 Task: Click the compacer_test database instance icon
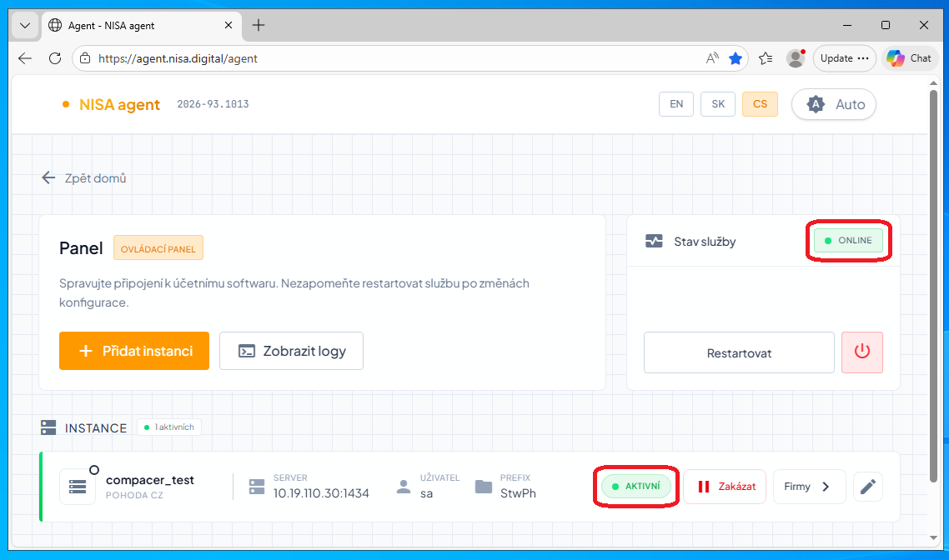click(78, 487)
